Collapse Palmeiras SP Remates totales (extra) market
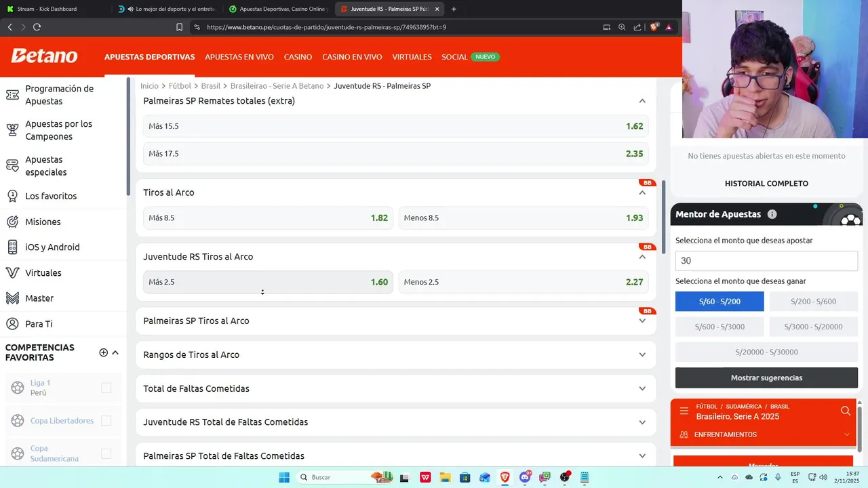 pyautogui.click(x=642, y=101)
